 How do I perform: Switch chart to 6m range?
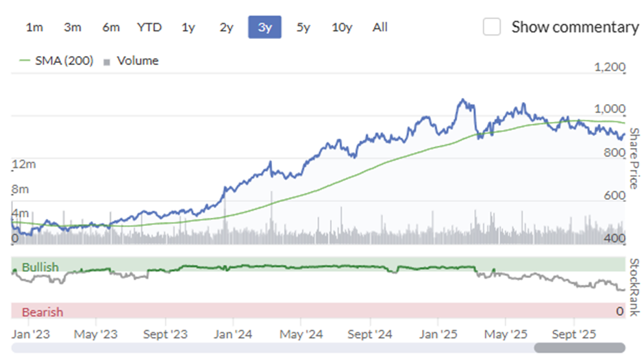tap(111, 27)
